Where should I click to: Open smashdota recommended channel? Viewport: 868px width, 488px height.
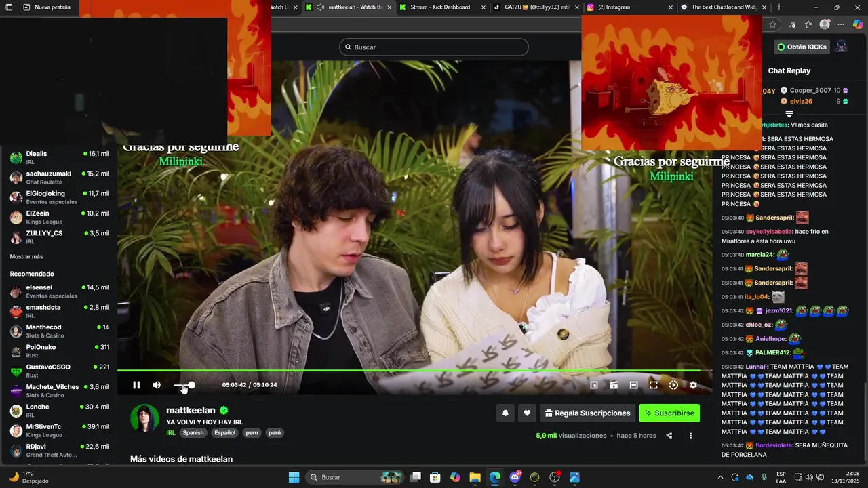click(59, 311)
